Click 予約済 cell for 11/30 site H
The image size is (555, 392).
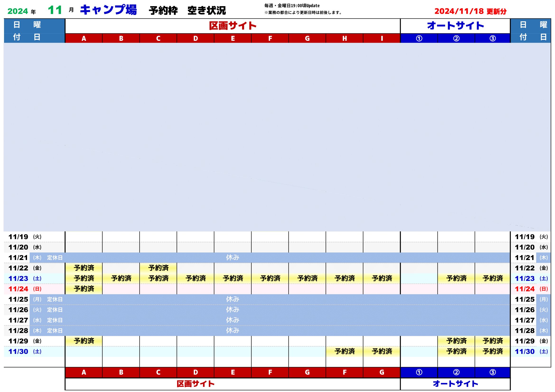click(x=345, y=351)
